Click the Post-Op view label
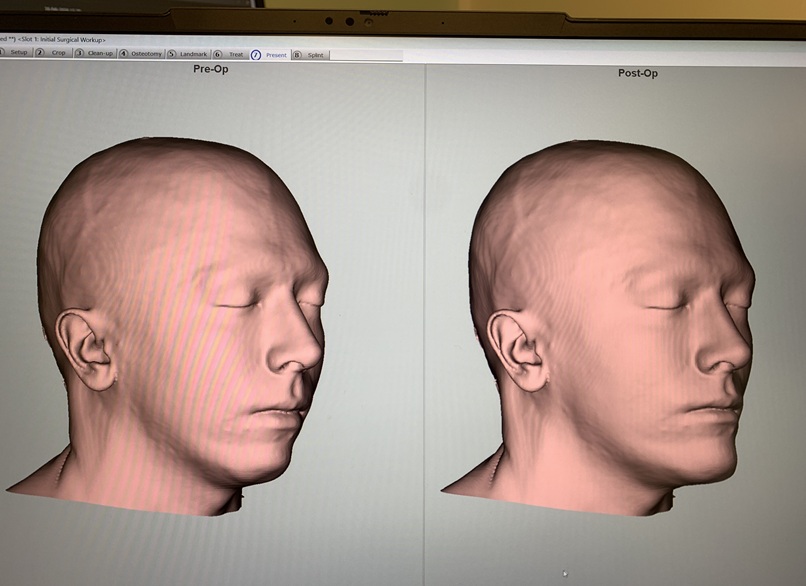 tap(637, 73)
